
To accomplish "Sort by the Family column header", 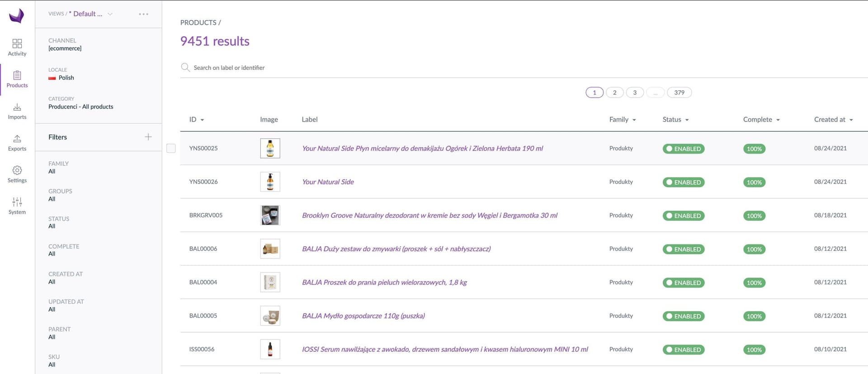I will click(622, 120).
